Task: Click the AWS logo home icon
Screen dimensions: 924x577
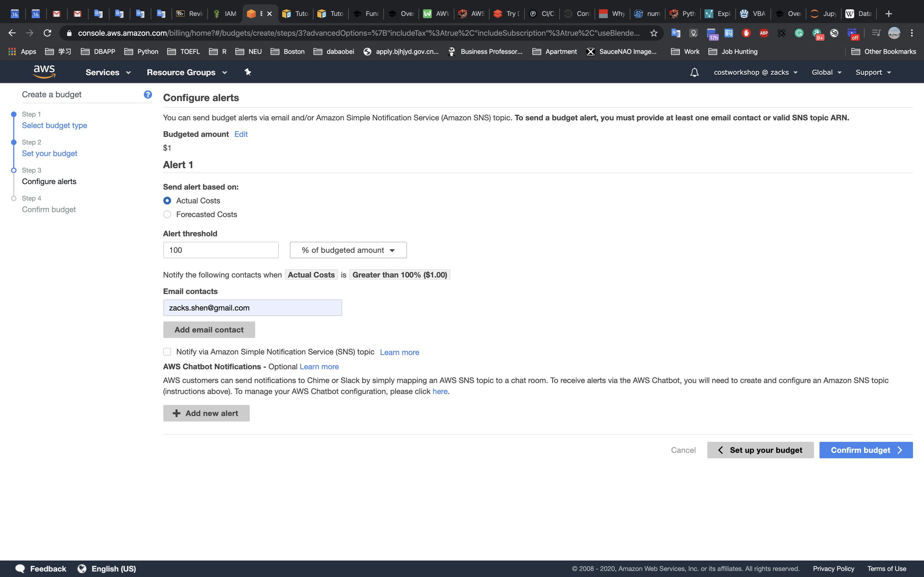Action: [x=44, y=72]
